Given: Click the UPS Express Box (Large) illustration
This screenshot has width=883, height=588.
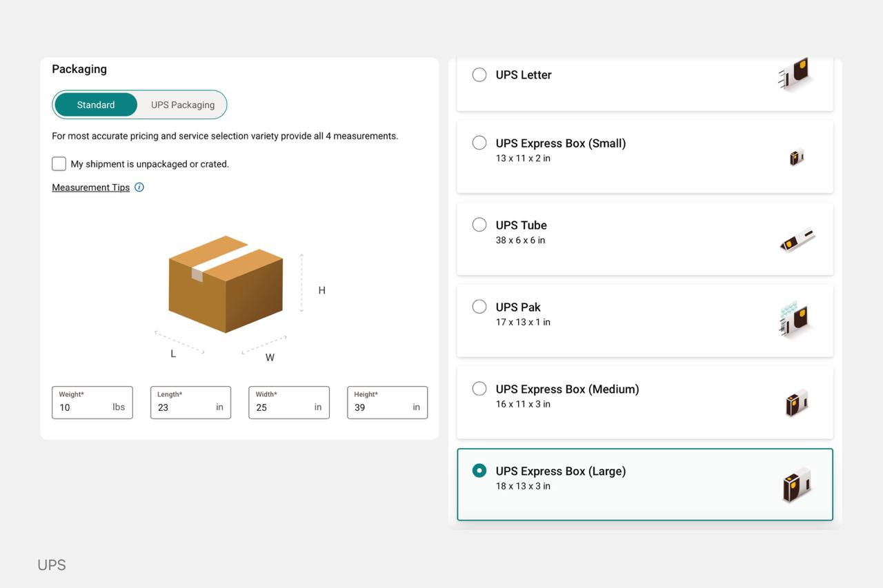Looking at the screenshot, I should tap(797, 485).
